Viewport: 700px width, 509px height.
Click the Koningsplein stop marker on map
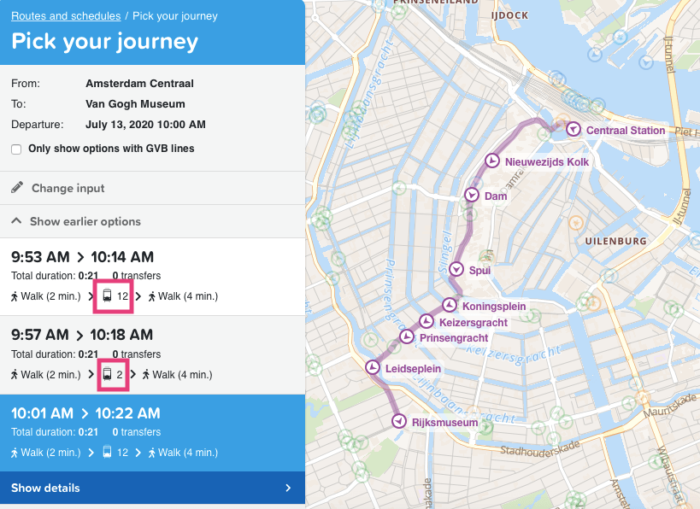click(448, 306)
